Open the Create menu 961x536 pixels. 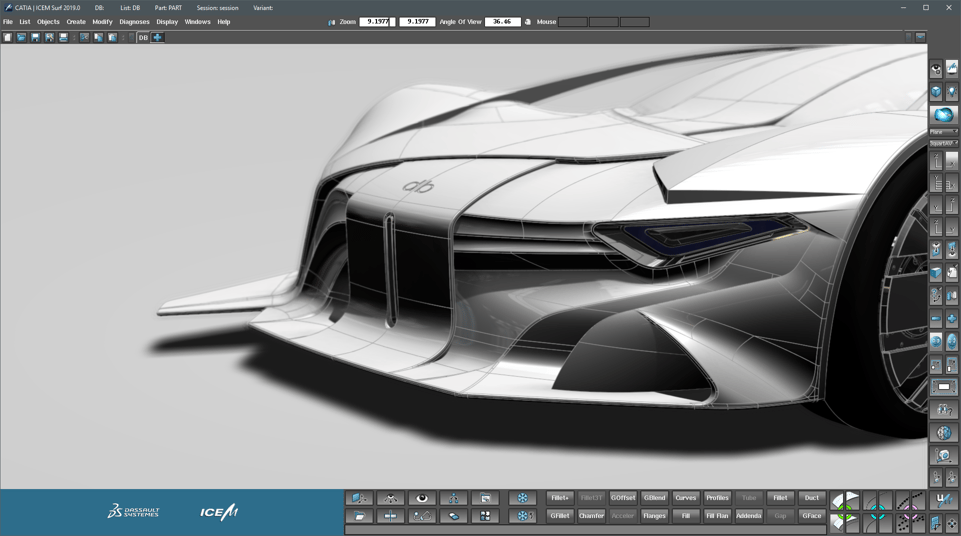(x=76, y=22)
